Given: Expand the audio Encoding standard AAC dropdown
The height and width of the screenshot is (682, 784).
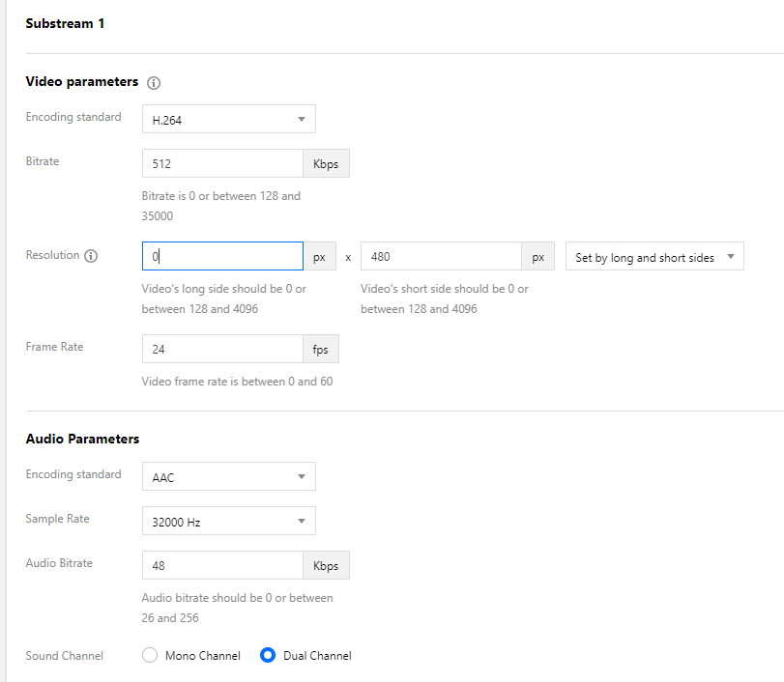Looking at the screenshot, I should 229,476.
